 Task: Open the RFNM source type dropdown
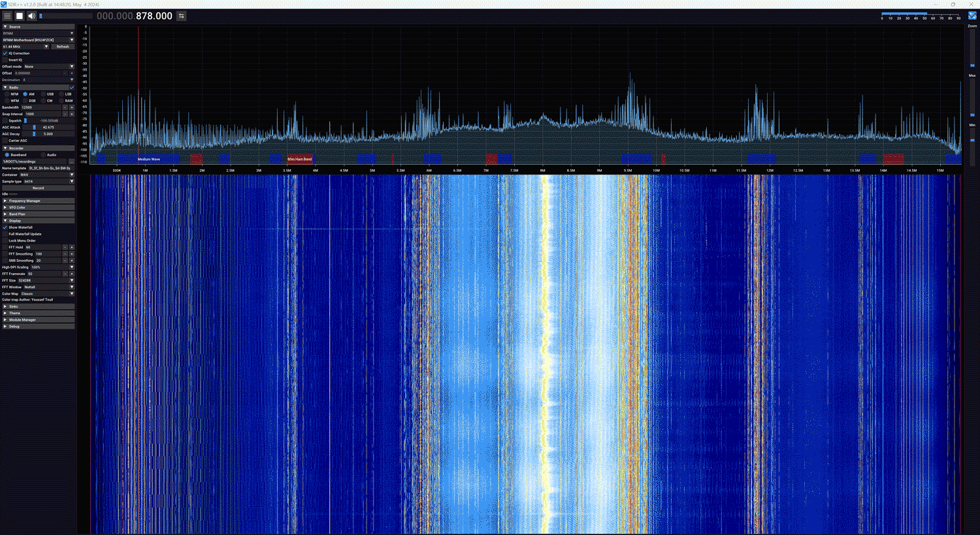[x=38, y=33]
